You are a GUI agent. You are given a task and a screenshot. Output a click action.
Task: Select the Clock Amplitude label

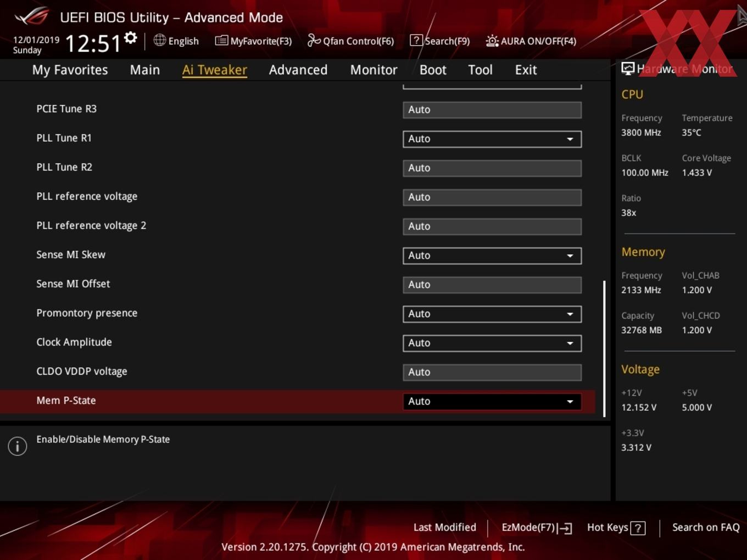74,342
